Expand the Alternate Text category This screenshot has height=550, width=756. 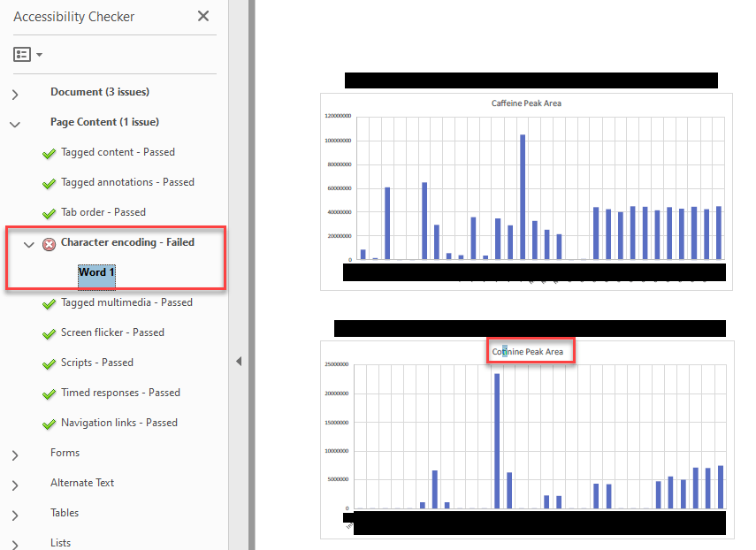(15, 485)
